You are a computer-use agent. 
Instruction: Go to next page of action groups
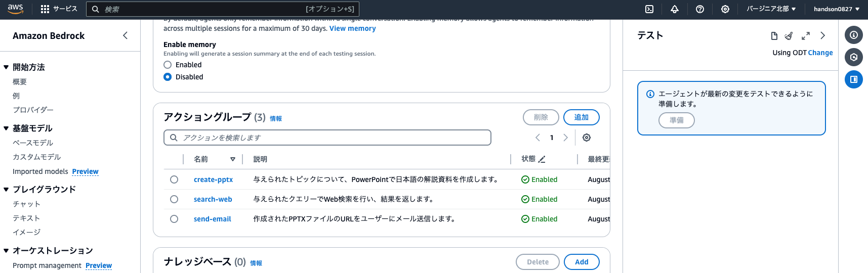click(565, 138)
